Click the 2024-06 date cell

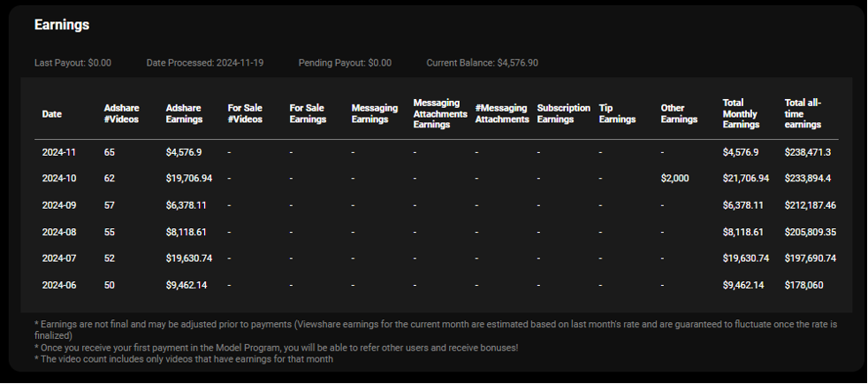pyautogui.click(x=59, y=285)
